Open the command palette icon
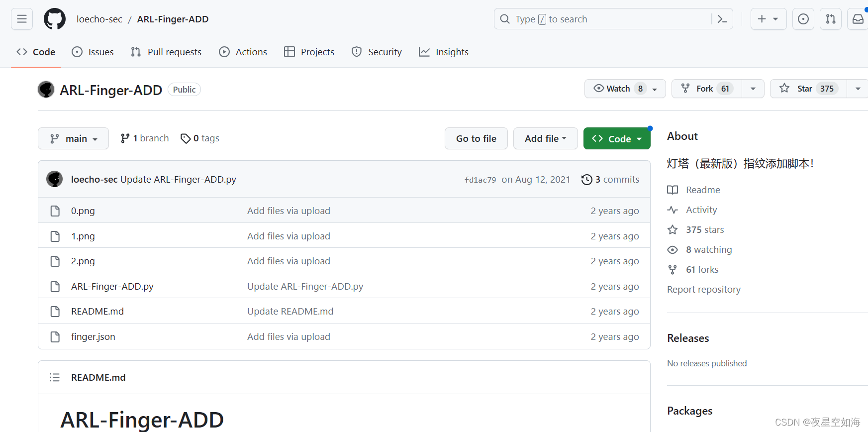Image resolution: width=868 pixels, height=432 pixels. point(722,19)
